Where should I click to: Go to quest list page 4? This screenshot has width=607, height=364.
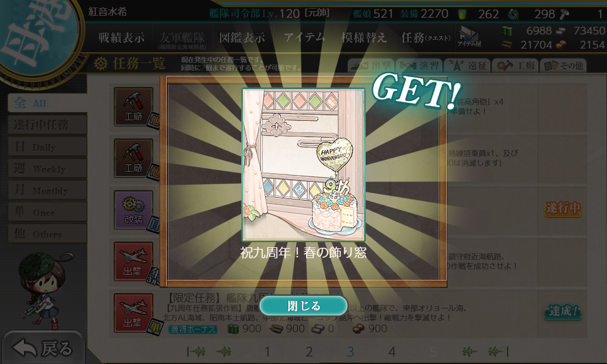click(x=392, y=351)
